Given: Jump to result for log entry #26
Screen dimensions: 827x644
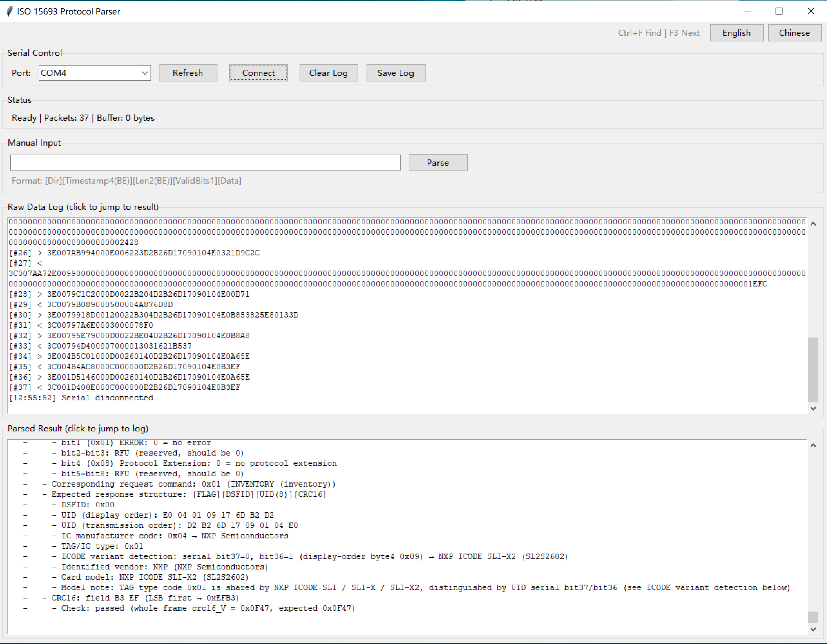Looking at the screenshot, I should click(x=134, y=253).
